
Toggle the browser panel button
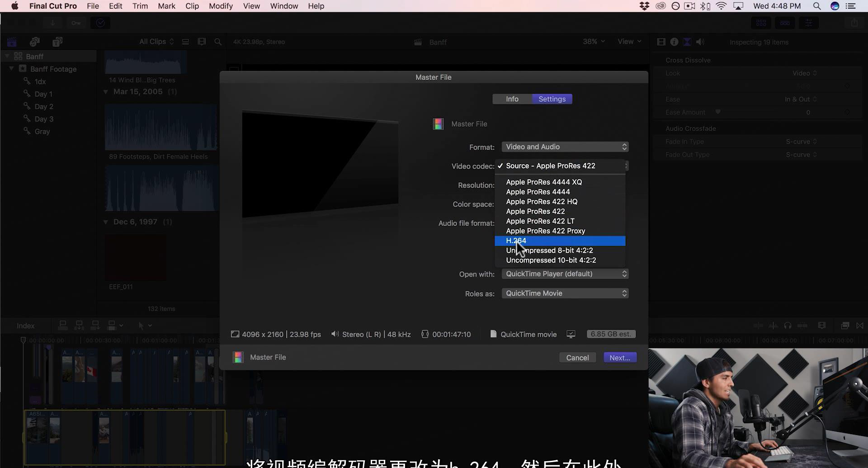pyautogui.click(x=761, y=23)
